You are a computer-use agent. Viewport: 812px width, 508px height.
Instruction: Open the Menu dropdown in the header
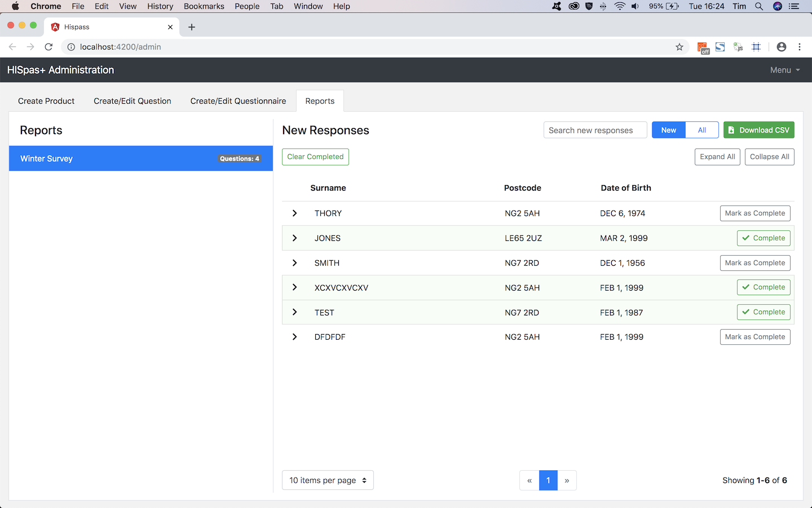(x=784, y=70)
